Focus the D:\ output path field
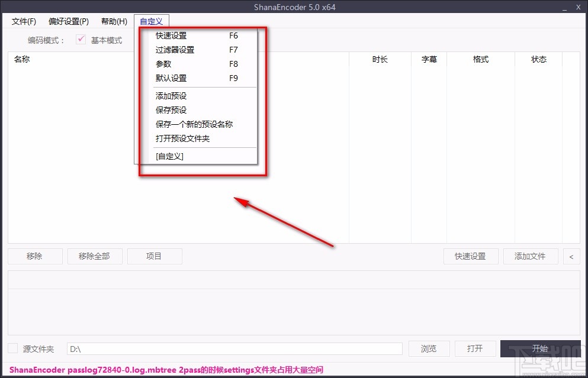This screenshot has width=588, height=378. click(x=234, y=349)
